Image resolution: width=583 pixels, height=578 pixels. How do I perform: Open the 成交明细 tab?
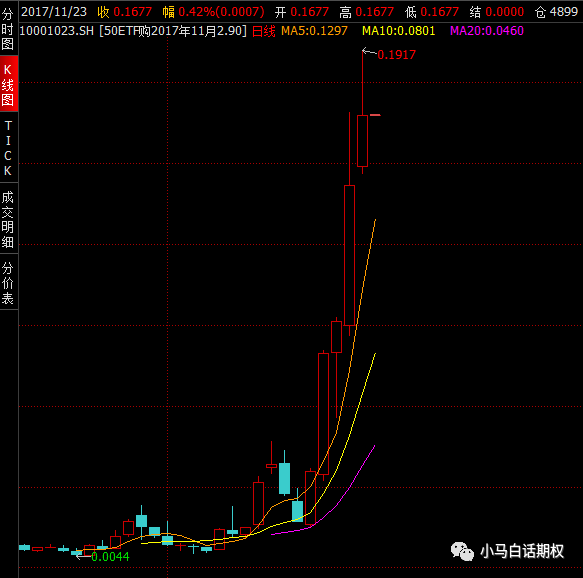(x=8, y=219)
